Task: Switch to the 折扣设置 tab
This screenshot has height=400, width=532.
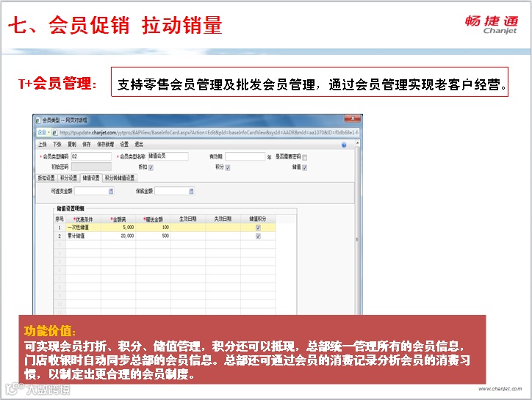Action: tap(46, 178)
